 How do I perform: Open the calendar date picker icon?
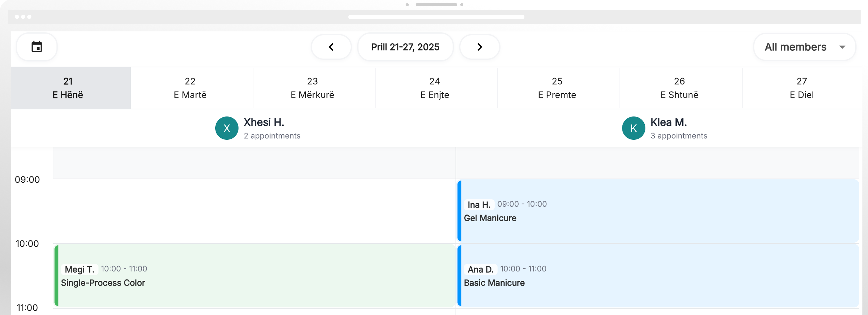pyautogui.click(x=36, y=47)
